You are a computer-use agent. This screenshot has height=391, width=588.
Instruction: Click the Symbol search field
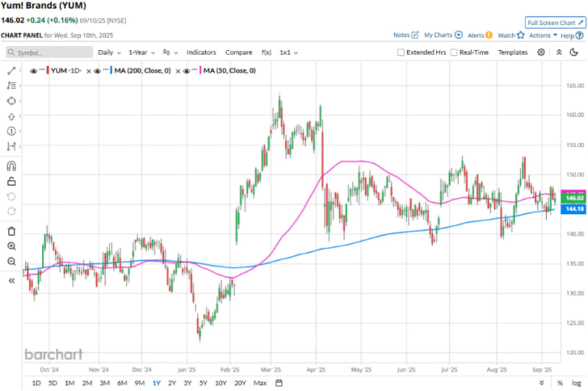click(50, 53)
